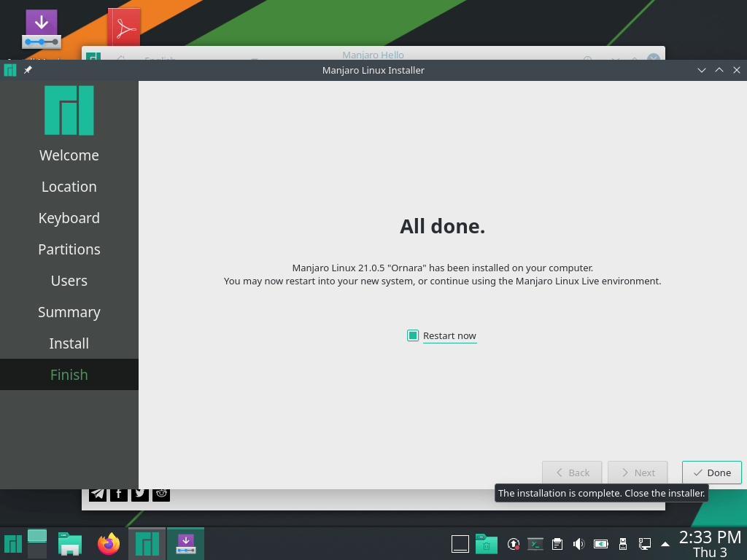Select the highlighted Finish step
Screen dimensions: 747x560
69,375
